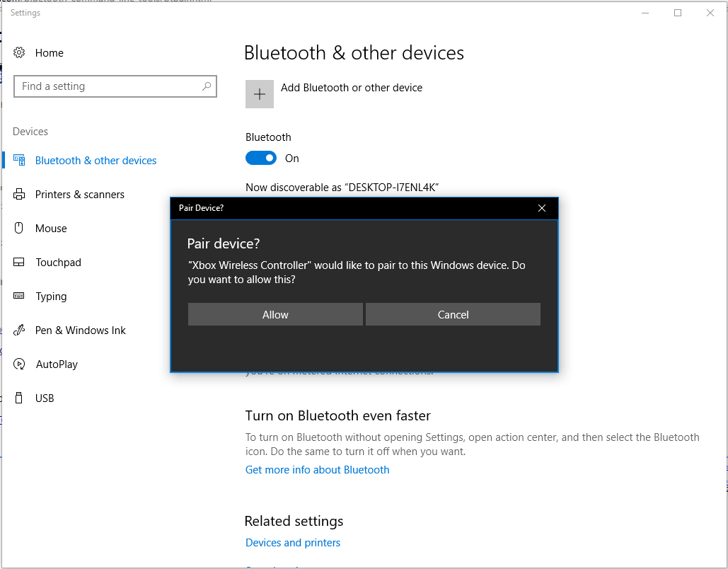Turn off the Bluetooth toggle switch
This screenshot has height=569, width=728.
tap(261, 158)
